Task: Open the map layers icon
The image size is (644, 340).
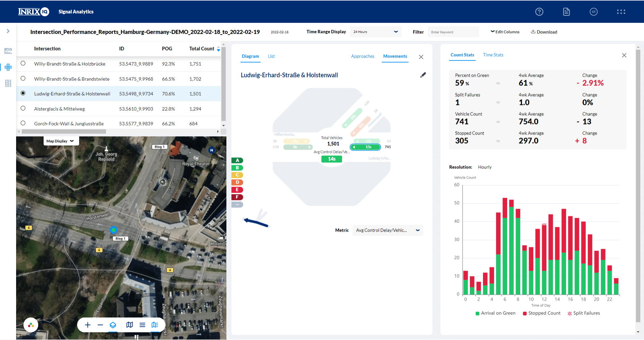Action: (x=113, y=325)
